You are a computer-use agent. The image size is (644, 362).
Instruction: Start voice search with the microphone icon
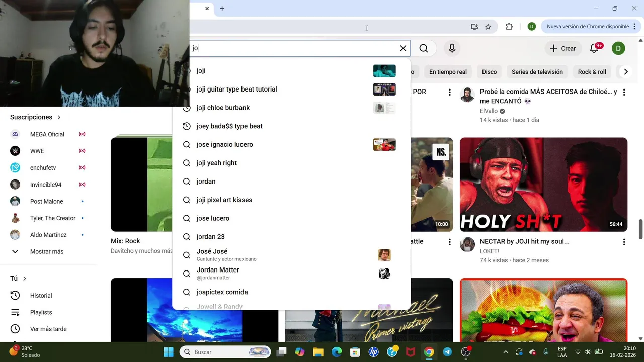pos(452,48)
